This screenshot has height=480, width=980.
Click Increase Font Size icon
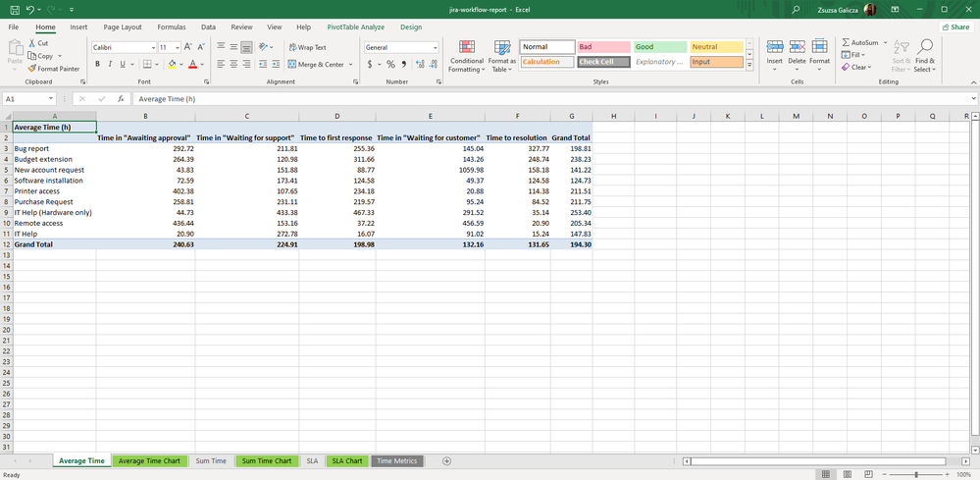(188, 47)
